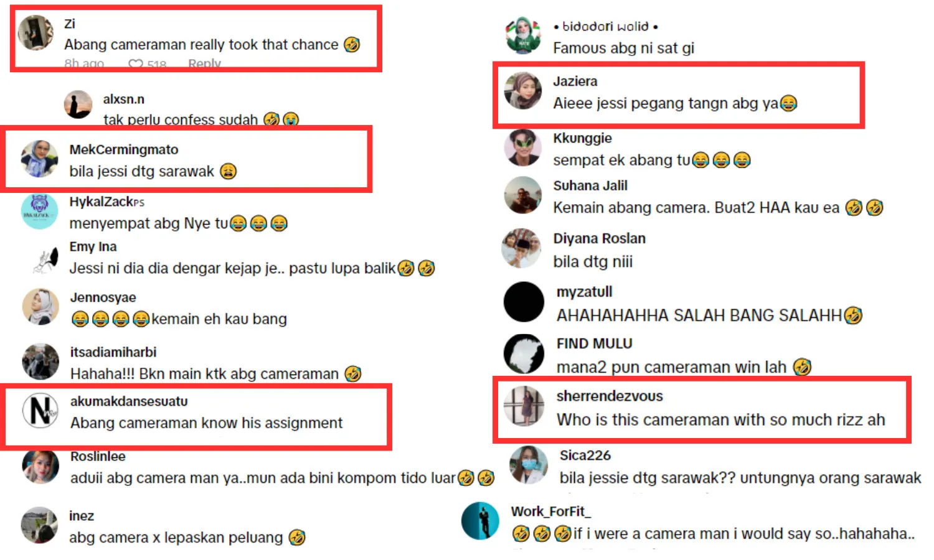Tap myzatull's black circle avatar

click(x=524, y=302)
